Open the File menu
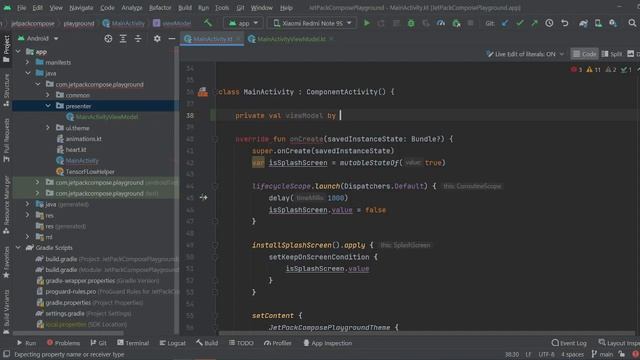The image size is (640, 360). 21,8
